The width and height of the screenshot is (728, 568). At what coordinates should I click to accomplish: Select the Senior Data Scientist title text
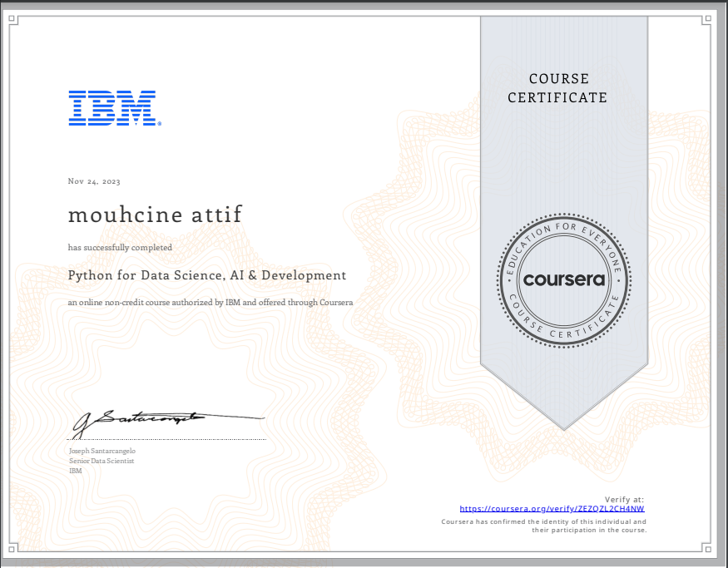point(101,461)
